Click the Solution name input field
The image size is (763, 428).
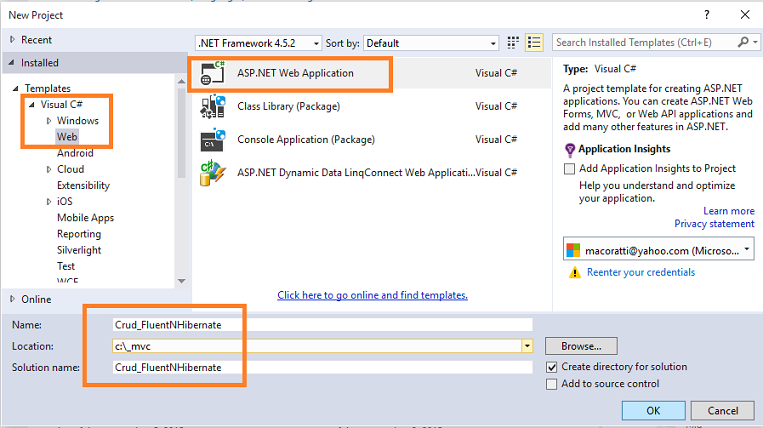pos(322,368)
